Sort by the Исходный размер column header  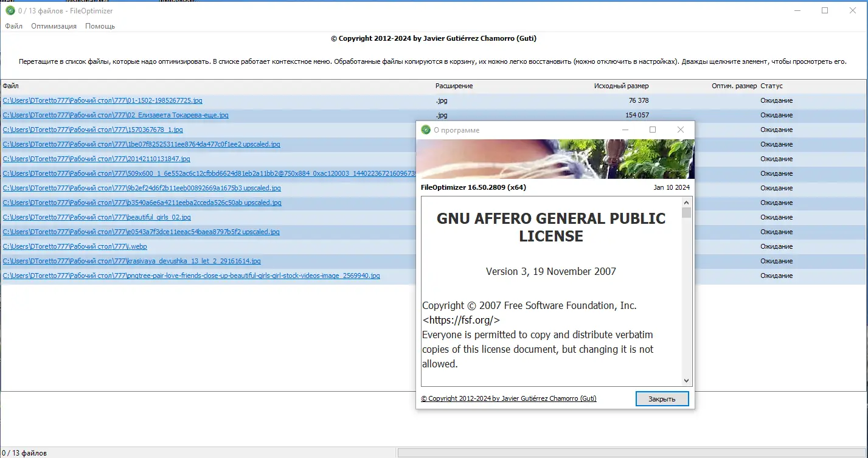click(x=622, y=86)
